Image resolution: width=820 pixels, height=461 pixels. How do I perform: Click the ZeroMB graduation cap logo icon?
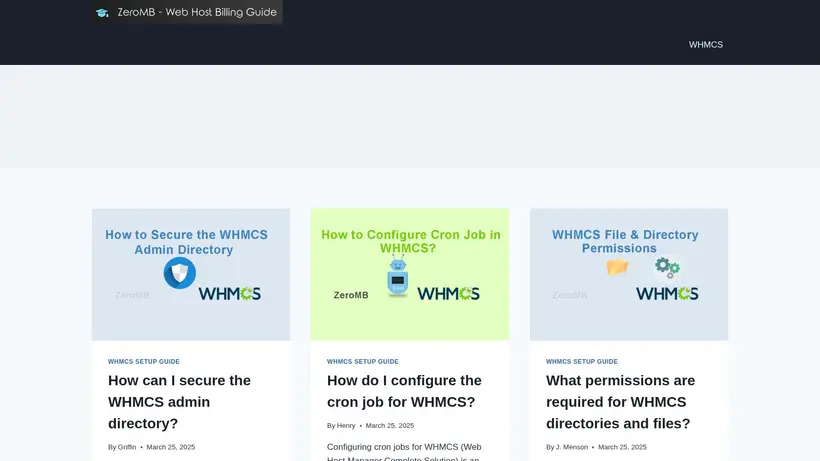tap(102, 13)
